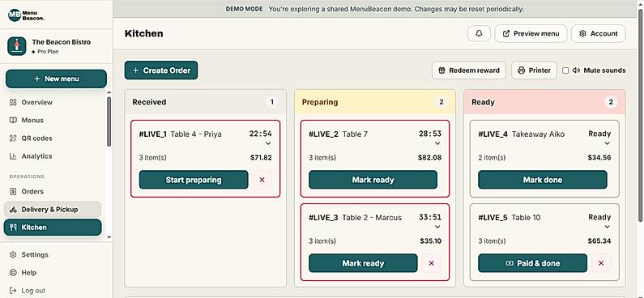Start preparing order LIVE_1
The image size is (644, 298).
coord(194,180)
